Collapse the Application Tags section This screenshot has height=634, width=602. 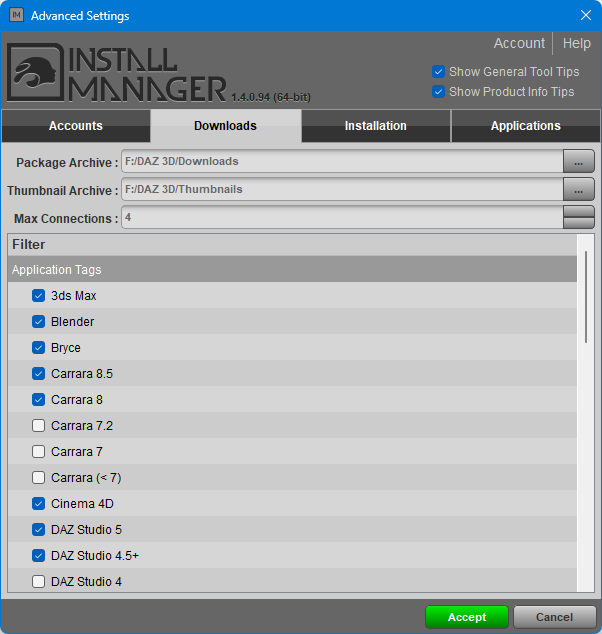(56, 270)
